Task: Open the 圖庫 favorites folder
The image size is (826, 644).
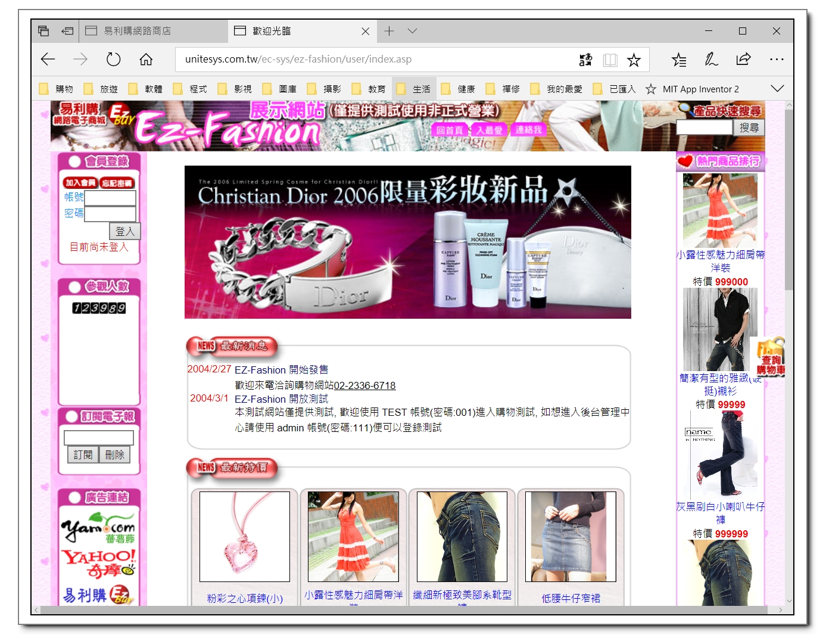Action: click(279, 89)
